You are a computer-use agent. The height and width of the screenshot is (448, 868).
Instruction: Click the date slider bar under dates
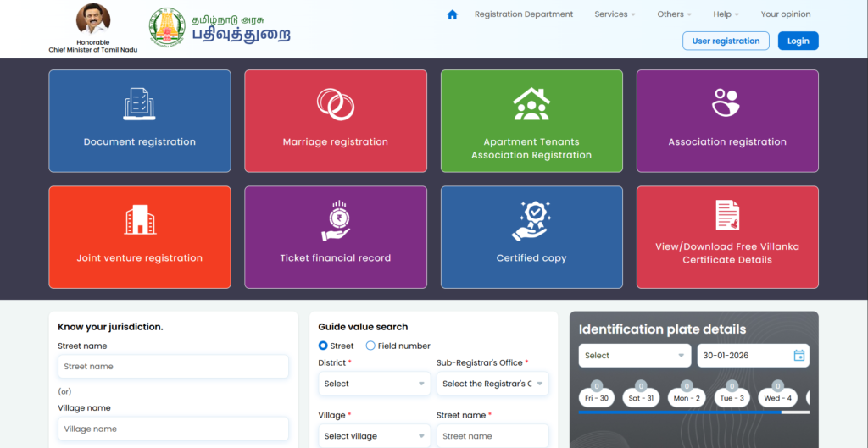point(680,412)
